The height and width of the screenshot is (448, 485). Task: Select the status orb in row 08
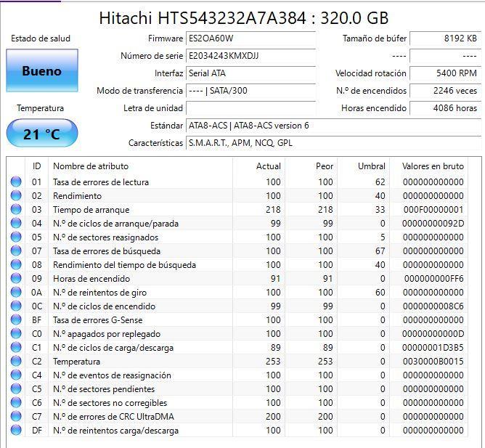point(16,264)
